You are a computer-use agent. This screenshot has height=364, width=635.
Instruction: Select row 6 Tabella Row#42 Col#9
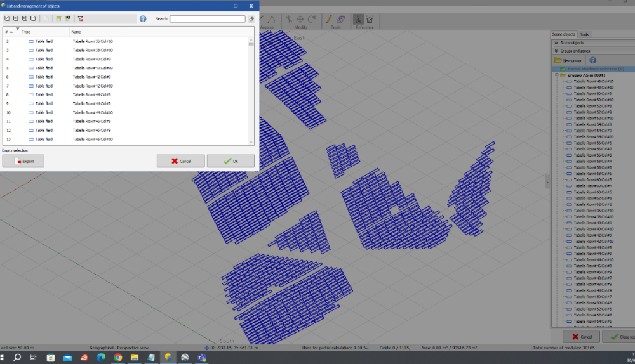click(92, 77)
